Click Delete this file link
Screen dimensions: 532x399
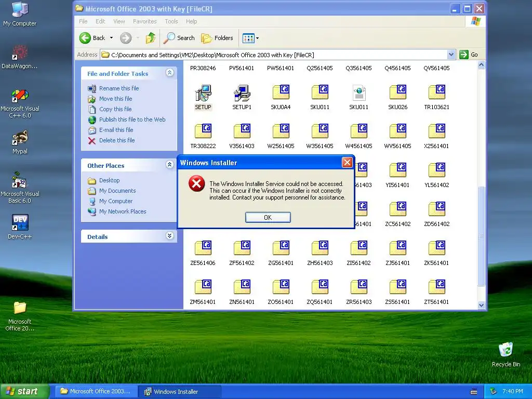[117, 140]
